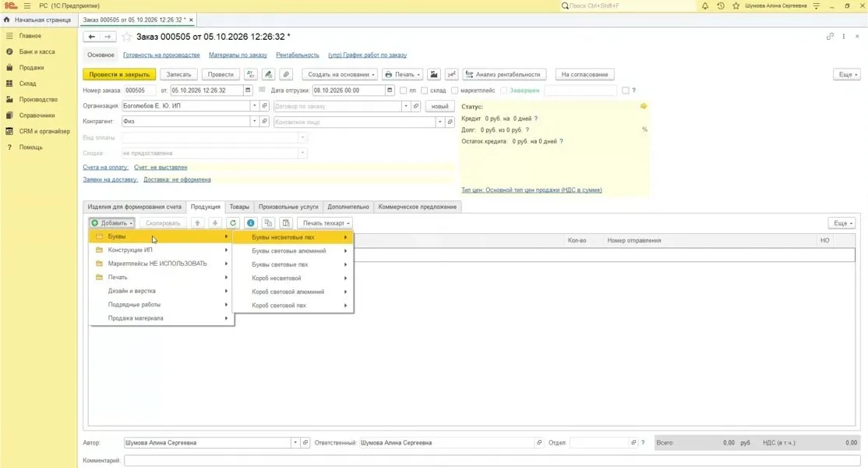
Task: Expand the Контрагент dropdown
Action: [x=255, y=122]
